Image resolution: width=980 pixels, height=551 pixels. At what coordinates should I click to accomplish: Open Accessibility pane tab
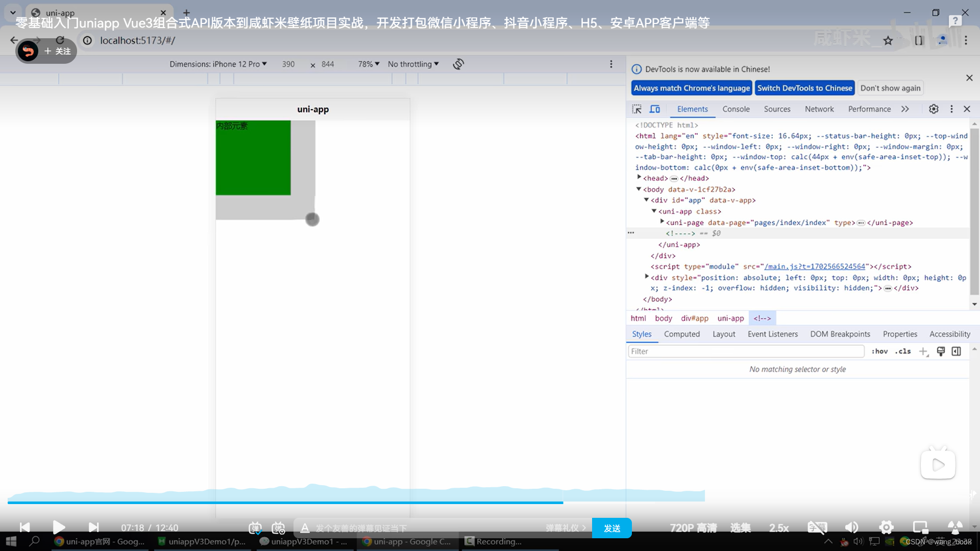click(949, 334)
